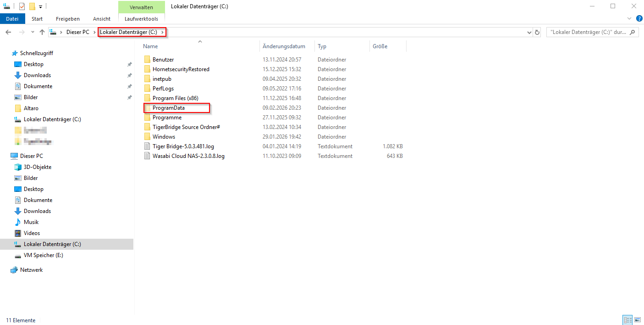Open the quick access toolbar customize dropdown
Screen dimensions: 644x325
(x=40, y=6)
